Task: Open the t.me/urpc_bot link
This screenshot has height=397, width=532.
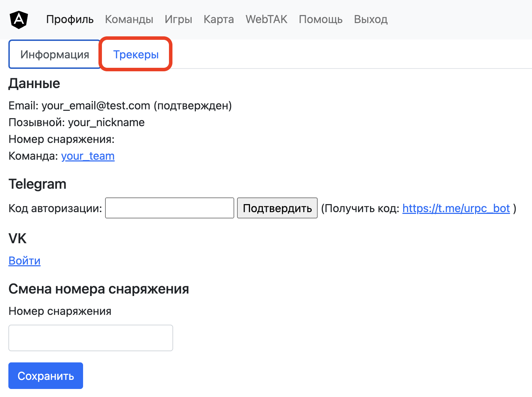Action: (456, 208)
